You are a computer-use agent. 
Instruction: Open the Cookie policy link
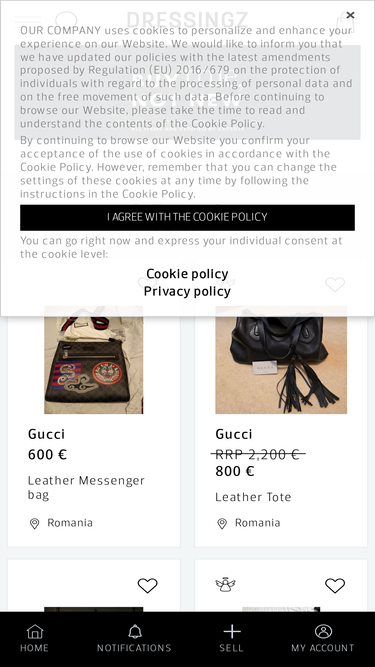coord(187,274)
